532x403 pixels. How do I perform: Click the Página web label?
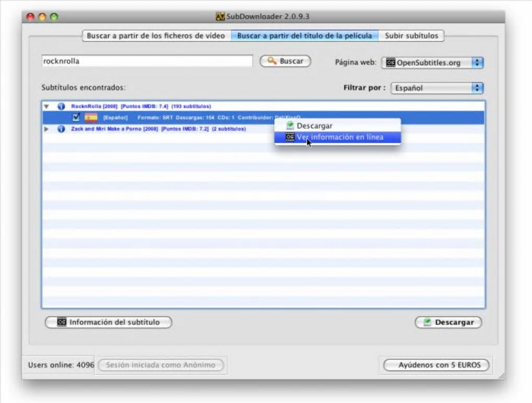point(356,63)
